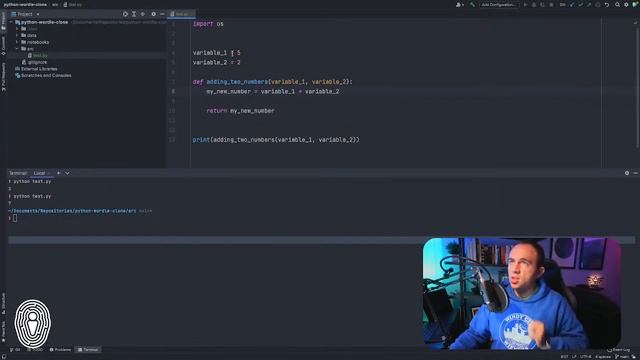Open the Git tool window tab
The image size is (640, 360).
click(x=15, y=350)
